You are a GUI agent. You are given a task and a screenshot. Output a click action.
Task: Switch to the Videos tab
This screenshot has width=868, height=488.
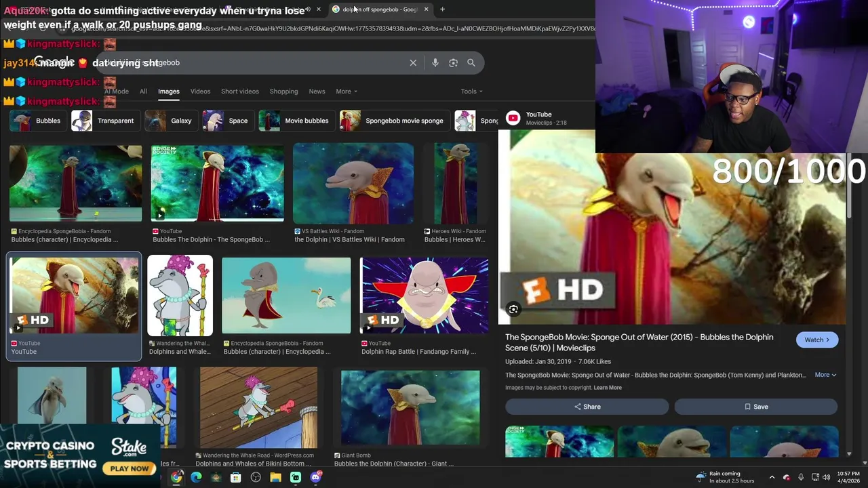[x=200, y=91]
